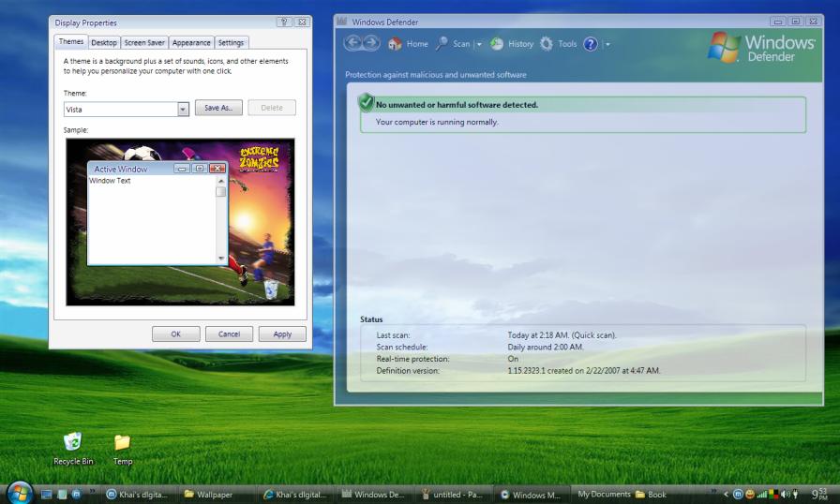Viewport: 840px width, 504px height.
Task: Open History in Windows Defender
Action: 497,44
